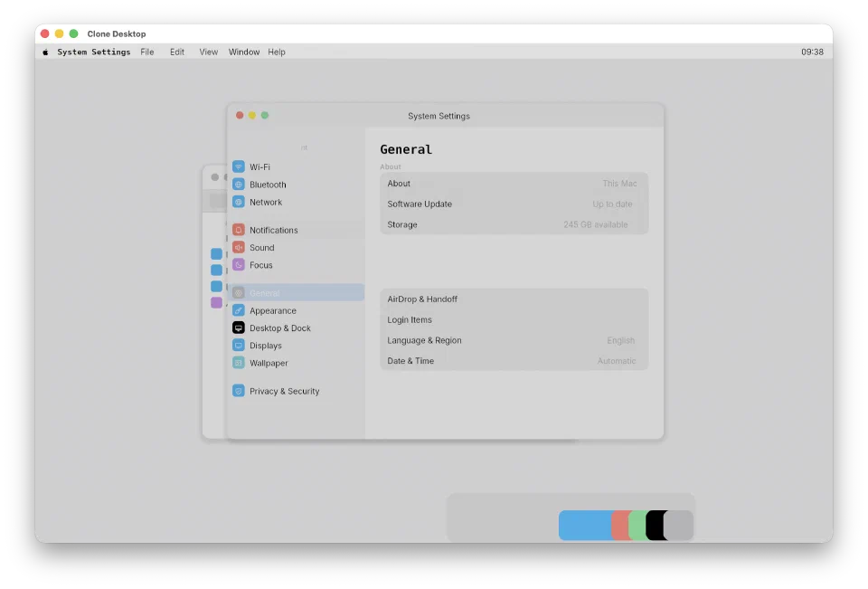Image resolution: width=868 pixels, height=589 pixels.
Task: Select the Sound speaker icon
Action: pos(239,248)
